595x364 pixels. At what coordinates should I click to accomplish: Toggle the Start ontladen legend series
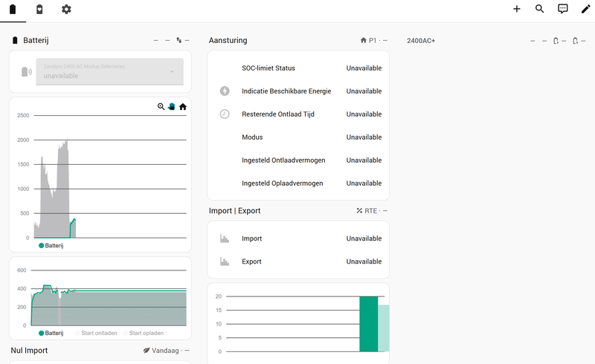click(98, 333)
